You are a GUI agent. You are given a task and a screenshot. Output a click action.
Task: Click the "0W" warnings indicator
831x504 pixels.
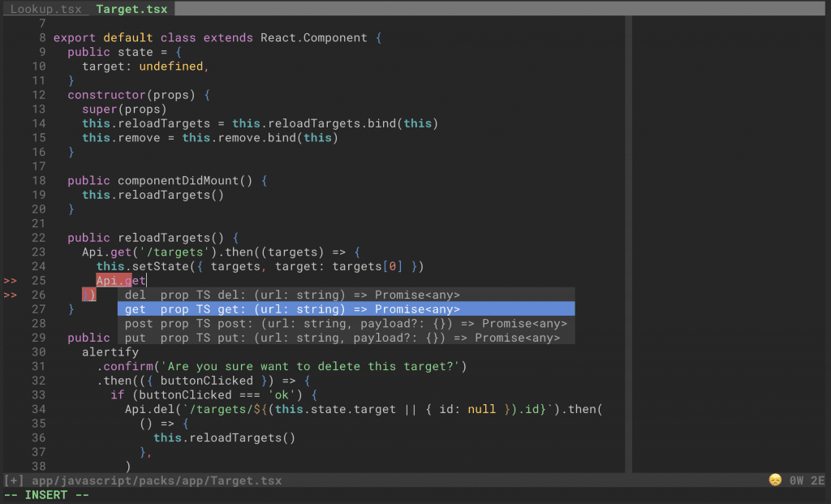point(796,480)
